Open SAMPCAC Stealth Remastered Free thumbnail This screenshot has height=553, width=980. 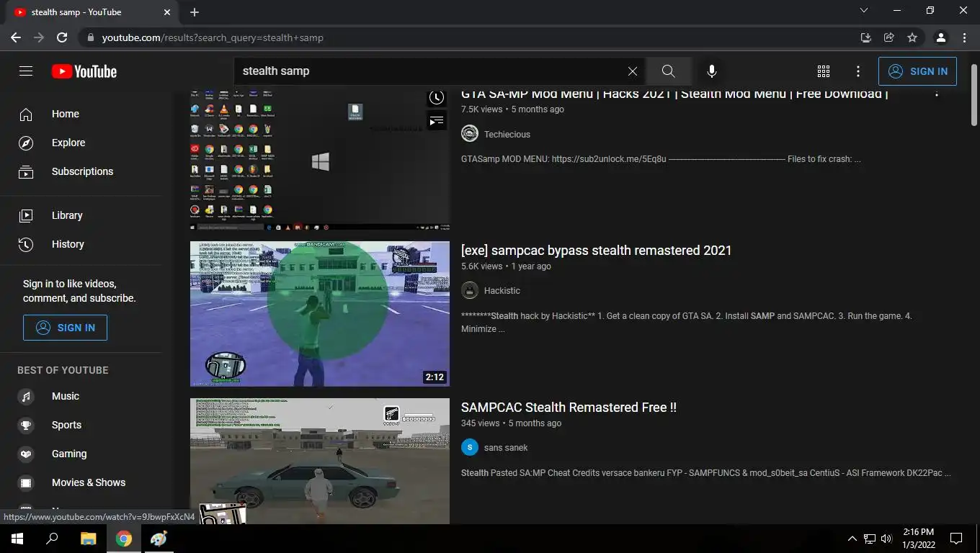pos(320,461)
